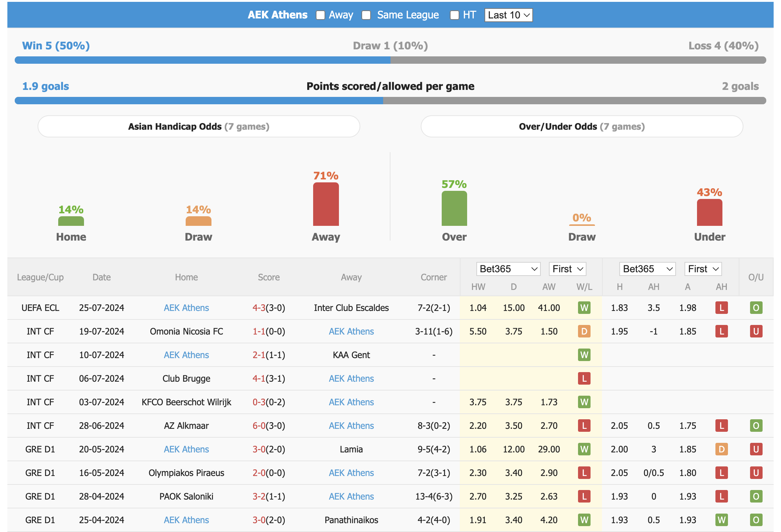Click the red U badge in Omonia Nicosia row
The image size is (781, 532).
756,331
